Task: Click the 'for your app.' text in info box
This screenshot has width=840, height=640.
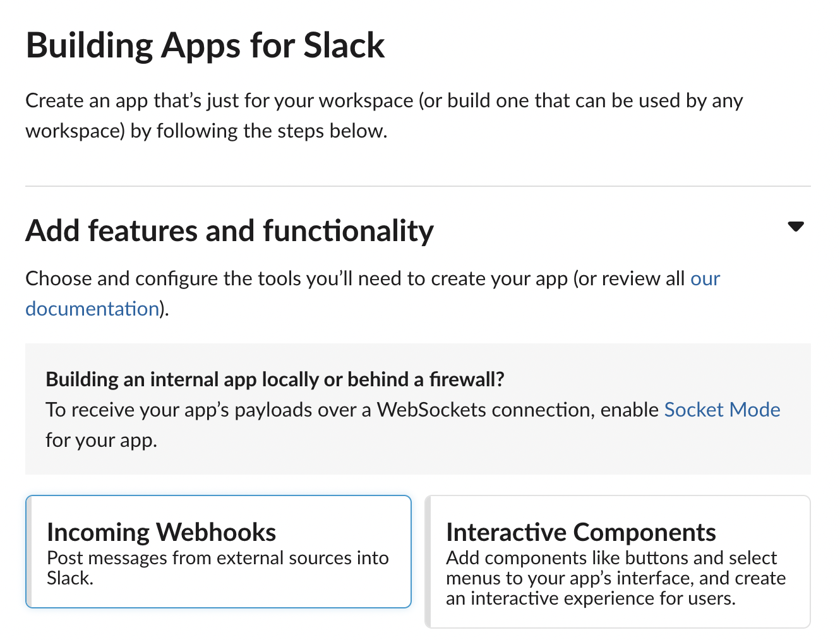Action: 101,440
